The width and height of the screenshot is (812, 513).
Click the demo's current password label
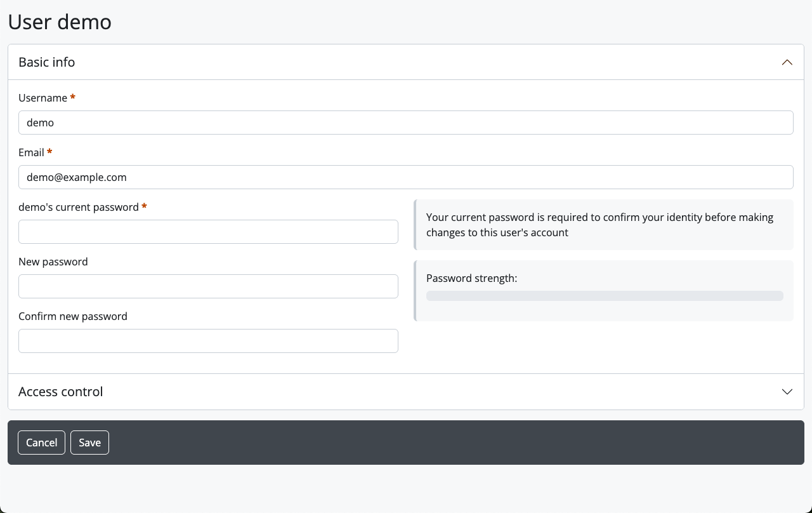pos(79,207)
